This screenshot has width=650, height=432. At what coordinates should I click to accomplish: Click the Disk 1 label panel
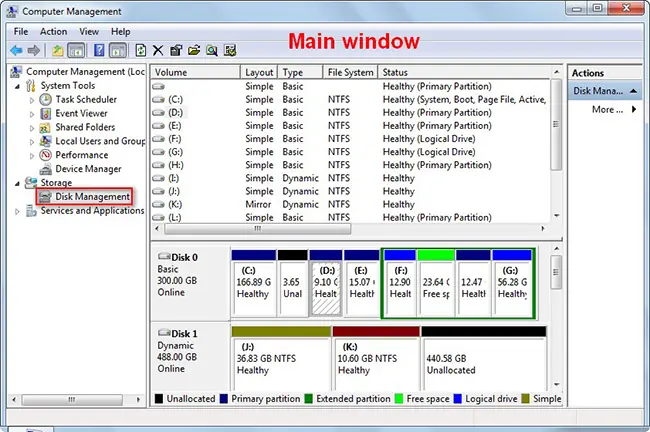[190, 357]
